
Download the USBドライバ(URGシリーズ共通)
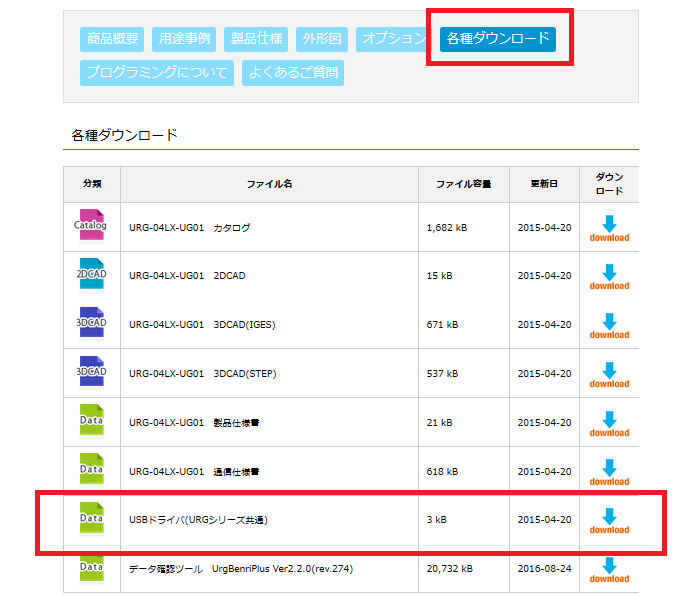click(609, 521)
